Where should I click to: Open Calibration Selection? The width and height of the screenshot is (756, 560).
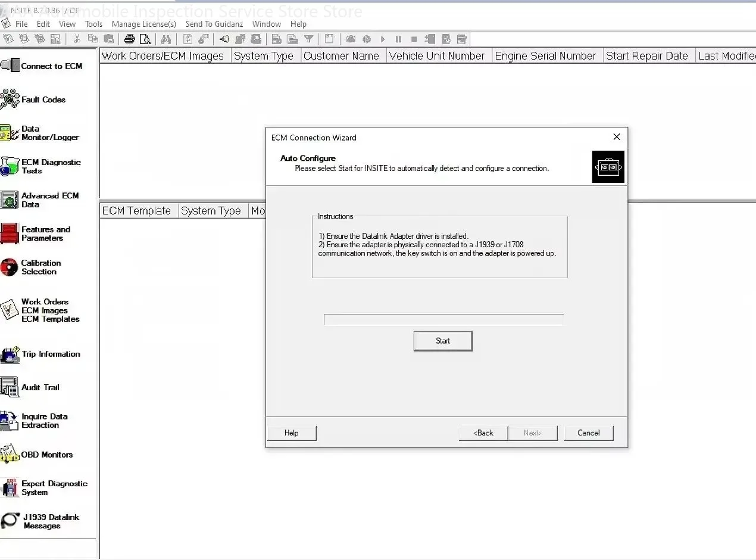31,267
